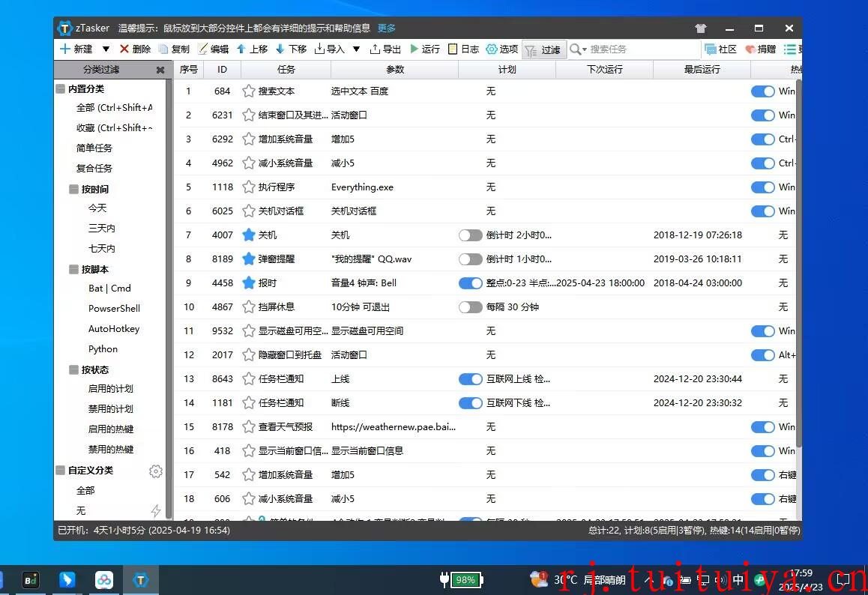Disable the 执行程序 hotkey toggle
868x595 pixels.
763,187
